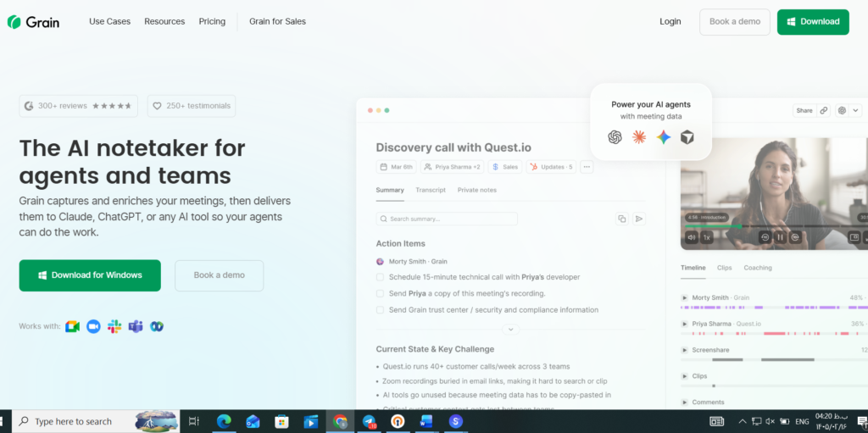The height and width of the screenshot is (433, 868).
Task: Check Schedule 15-minute technical call item
Action: 380,277
